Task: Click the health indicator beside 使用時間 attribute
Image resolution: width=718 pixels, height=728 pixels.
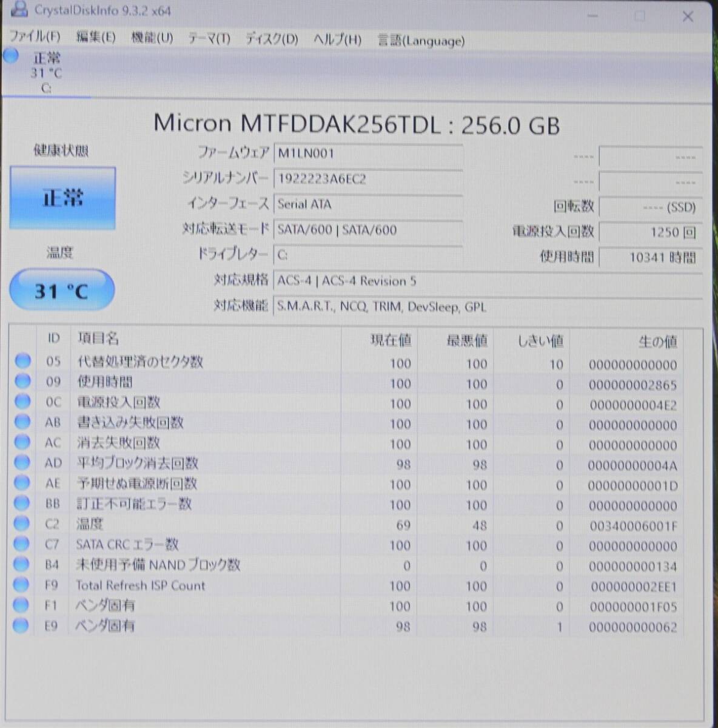Action: pyautogui.click(x=22, y=382)
